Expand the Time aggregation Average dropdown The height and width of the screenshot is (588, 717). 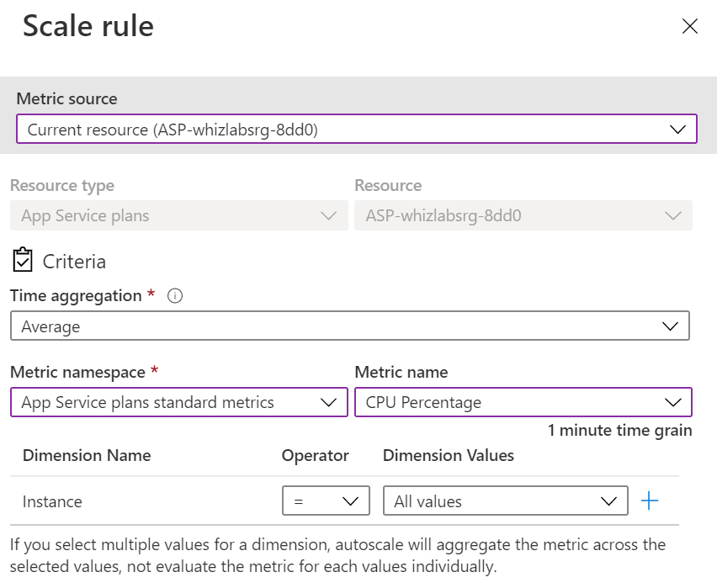349,326
